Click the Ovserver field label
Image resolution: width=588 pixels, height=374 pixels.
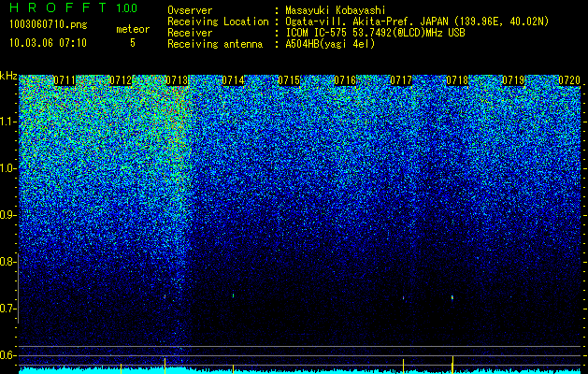190,10
